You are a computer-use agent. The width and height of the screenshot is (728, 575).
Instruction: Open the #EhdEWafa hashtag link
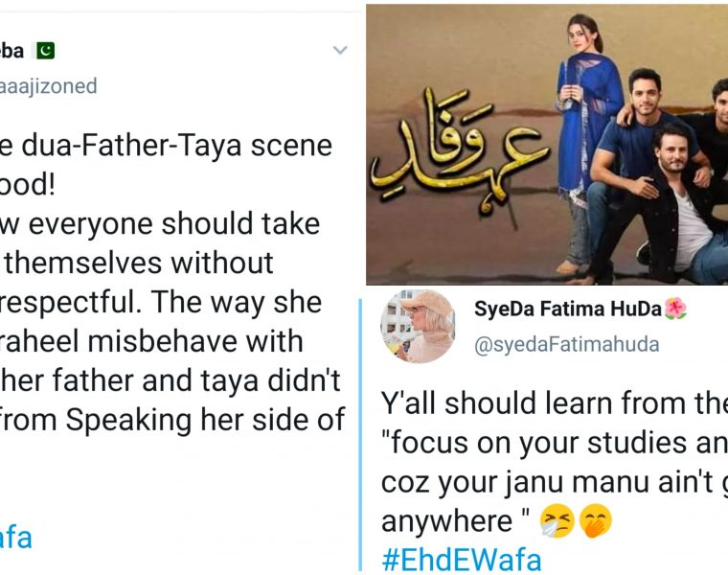(x=461, y=561)
